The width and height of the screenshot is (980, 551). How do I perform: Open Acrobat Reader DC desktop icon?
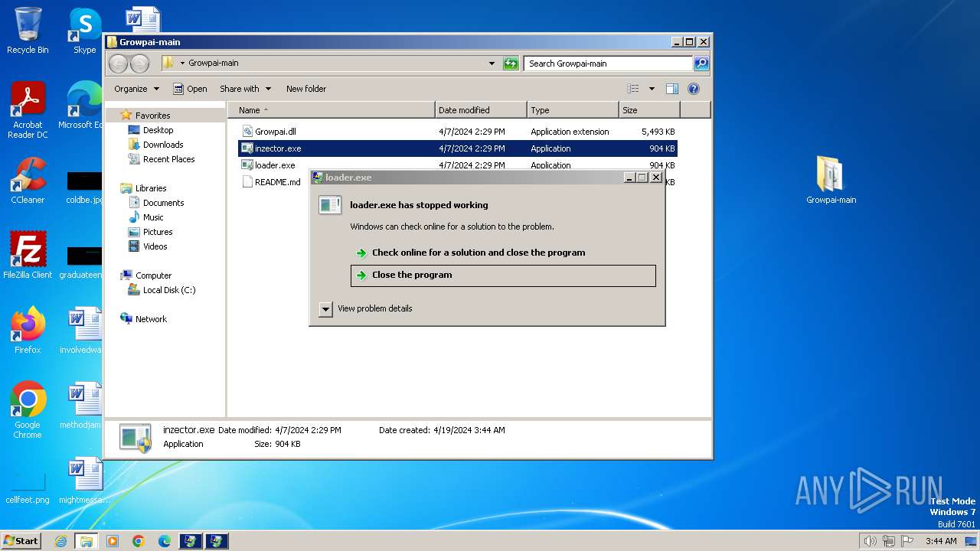(28, 111)
